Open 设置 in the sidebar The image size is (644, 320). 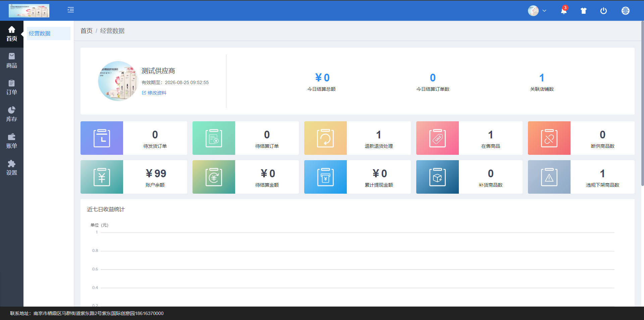[x=12, y=168]
